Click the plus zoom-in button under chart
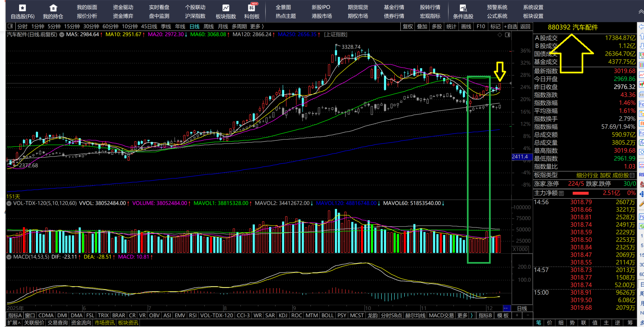644x327 pixels. pos(517,315)
